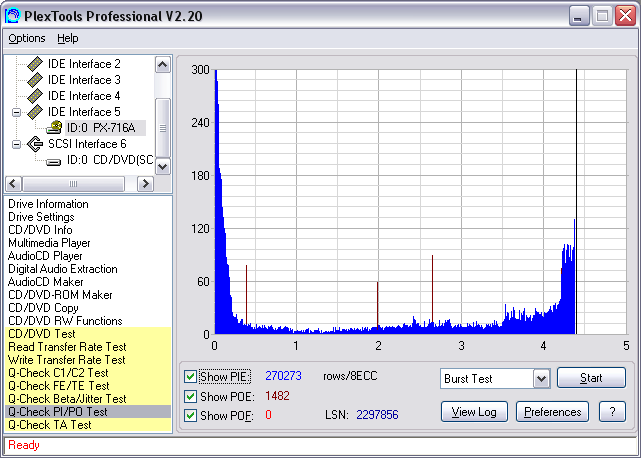Open CD/DVD Copy

[43, 308]
